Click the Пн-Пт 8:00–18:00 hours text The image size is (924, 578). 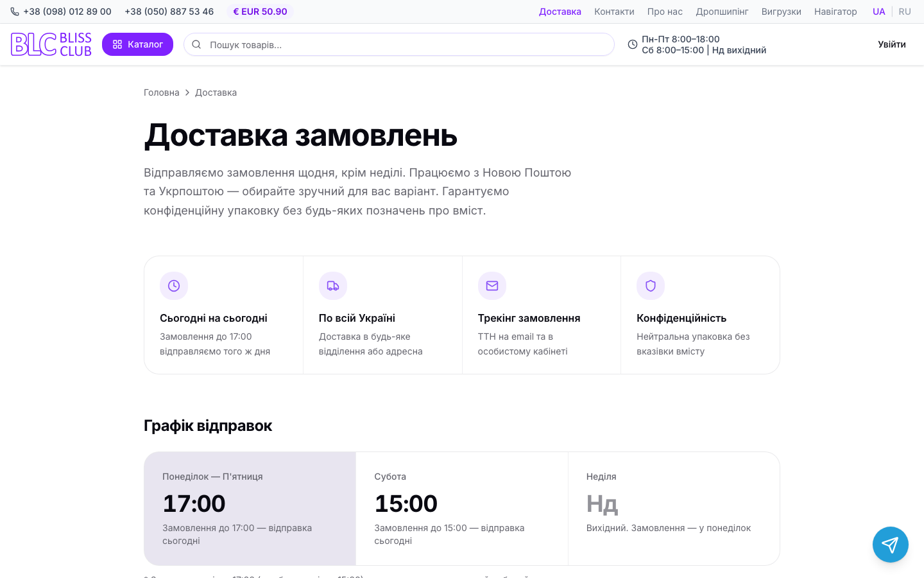[681, 39]
